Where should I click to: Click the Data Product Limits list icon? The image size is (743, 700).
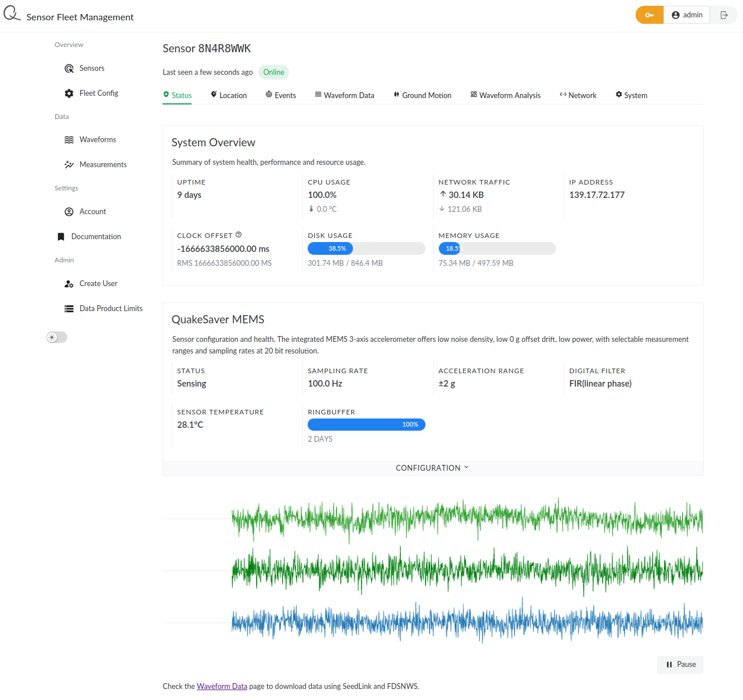click(x=69, y=309)
